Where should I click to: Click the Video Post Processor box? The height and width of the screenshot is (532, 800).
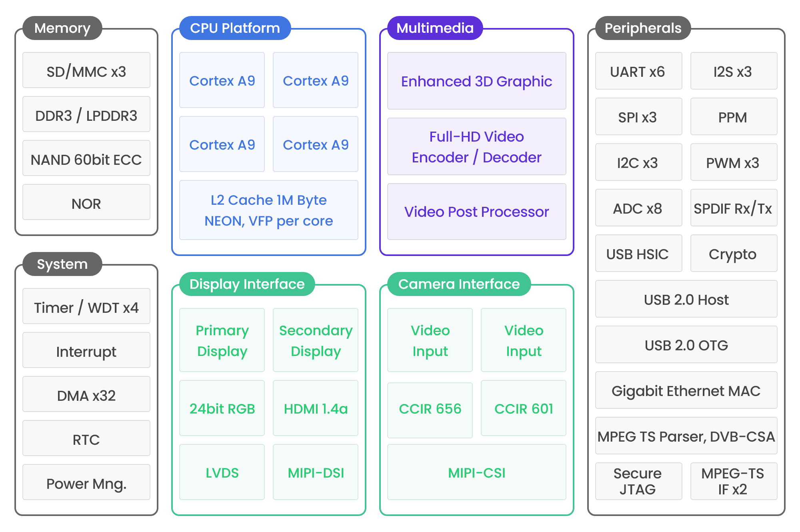pos(477,212)
